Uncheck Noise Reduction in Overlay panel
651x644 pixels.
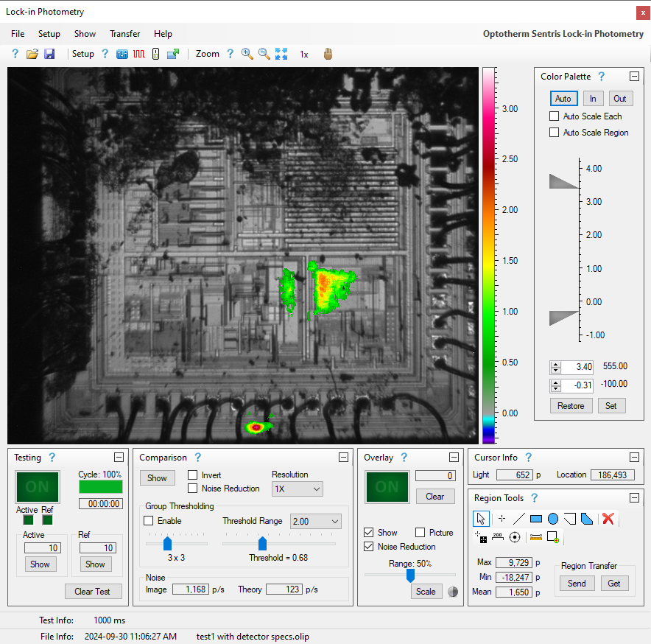tap(367, 546)
